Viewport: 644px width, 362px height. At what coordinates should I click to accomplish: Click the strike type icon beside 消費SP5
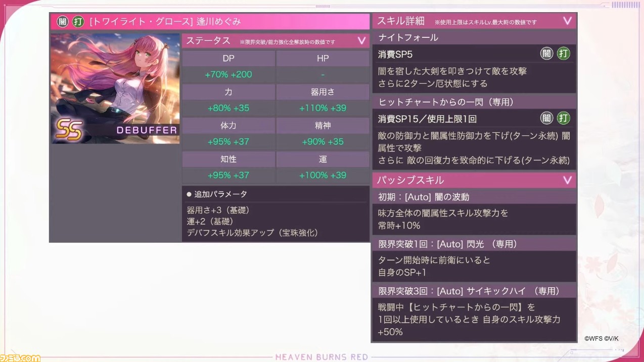tap(563, 54)
